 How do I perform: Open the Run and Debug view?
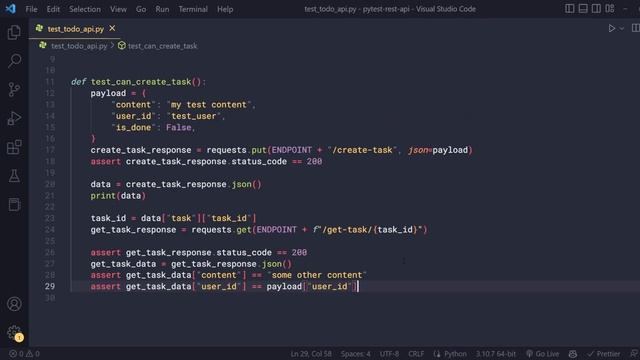tap(14, 118)
